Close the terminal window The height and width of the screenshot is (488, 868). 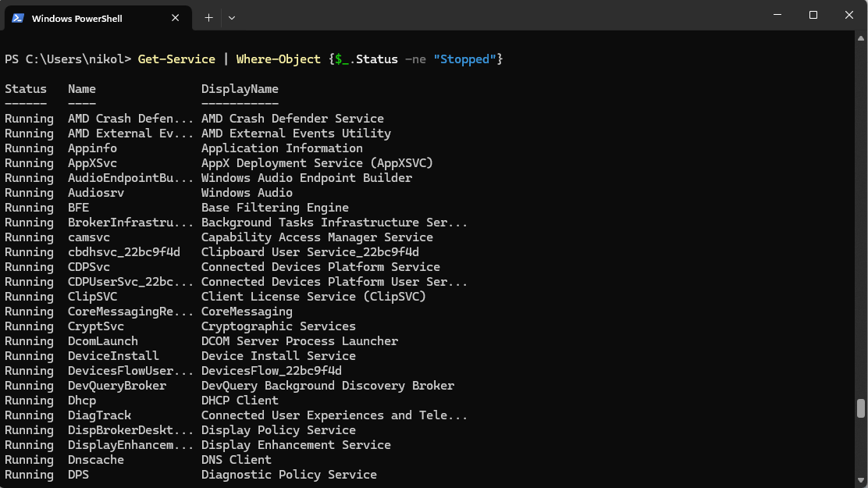(x=849, y=15)
